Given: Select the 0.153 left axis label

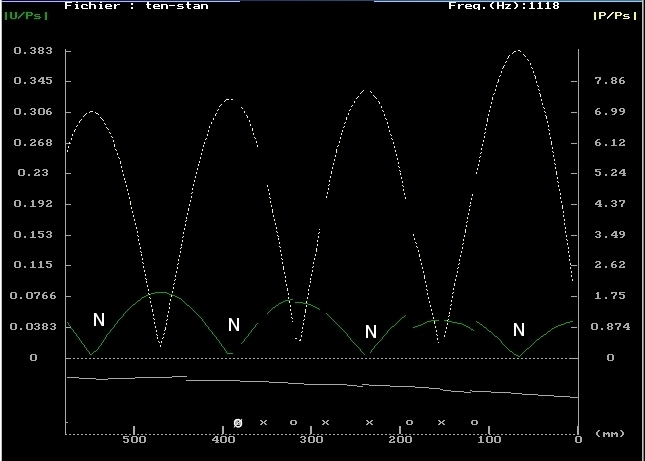Looking at the screenshot, I should point(33,234).
